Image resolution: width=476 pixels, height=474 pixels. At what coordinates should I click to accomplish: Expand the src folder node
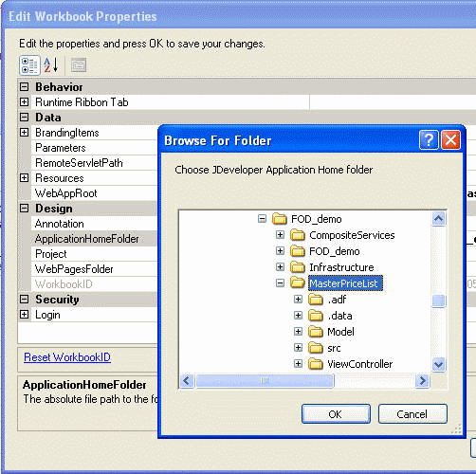tap(298, 347)
